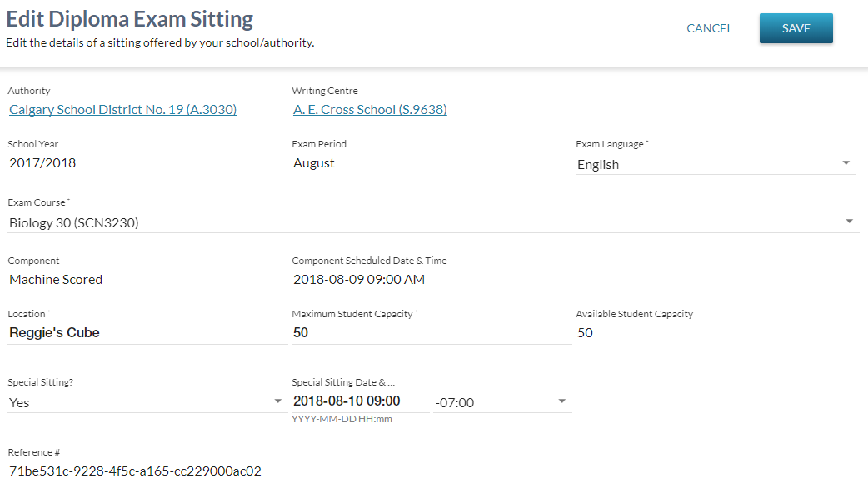Click the Reference # value text
This screenshot has height=498, width=868.
[x=135, y=471]
